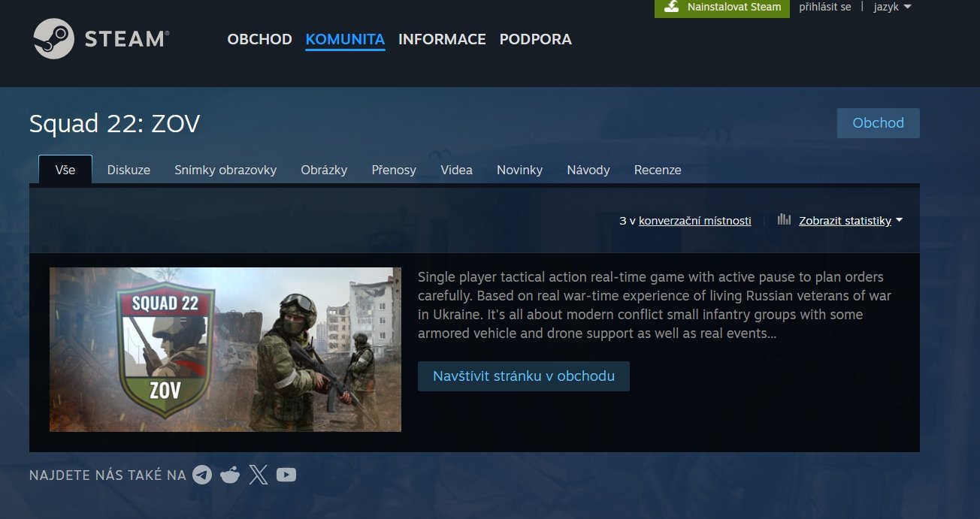Click the game description paragraph
Image resolution: width=980 pixels, height=519 pixels.
655,305
